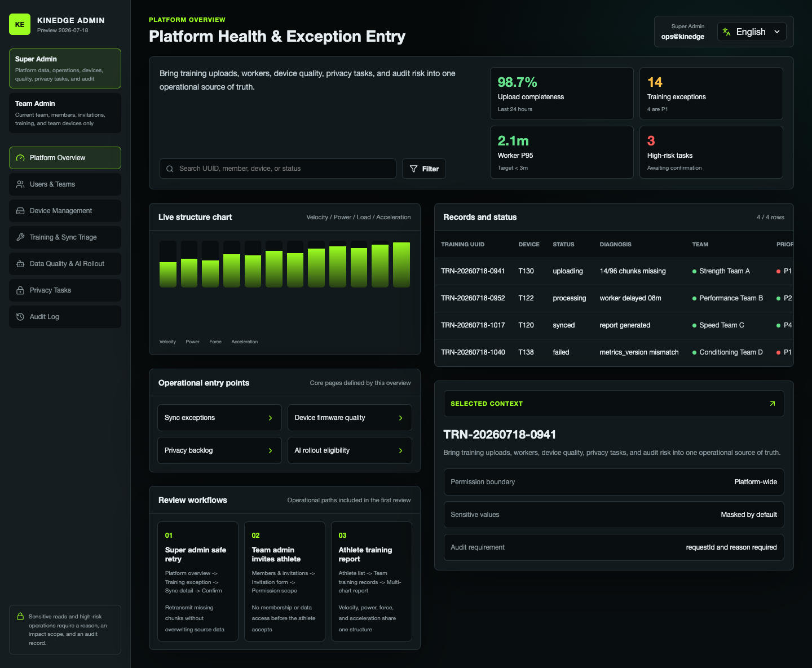This screenshot has width=812, height=668.
Task: Click the 98.7% Upload completeness card
Action: (562, 94)
